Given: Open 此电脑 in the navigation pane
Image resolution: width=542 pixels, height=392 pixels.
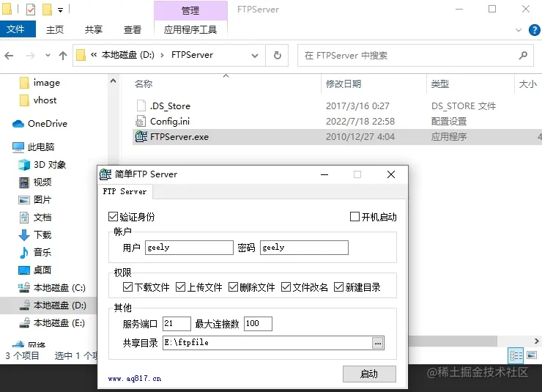Looking at the screenshot, I should point(33,147).
